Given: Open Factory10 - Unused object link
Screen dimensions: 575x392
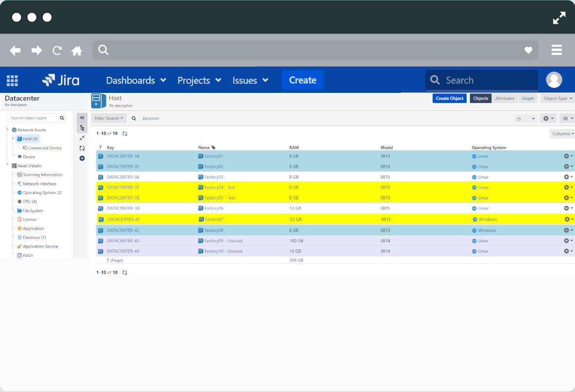Looking at the screenshot, I should (x=223, y=251).
